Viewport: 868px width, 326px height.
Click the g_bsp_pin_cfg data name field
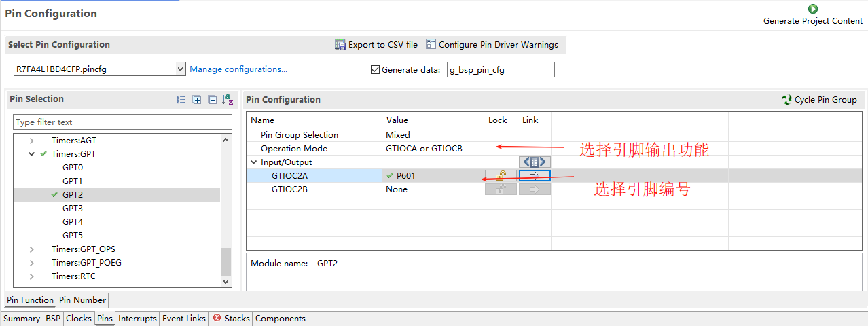pos(501,69)
